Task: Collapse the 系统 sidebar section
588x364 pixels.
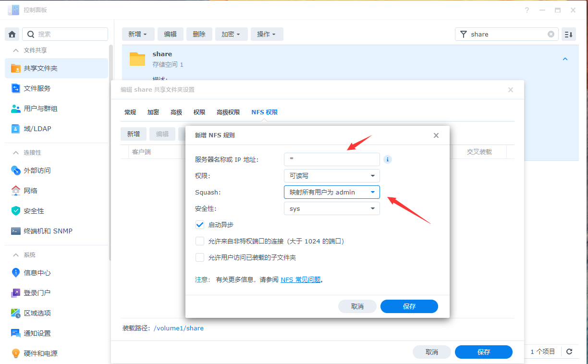Action: [x=16, y=255]
